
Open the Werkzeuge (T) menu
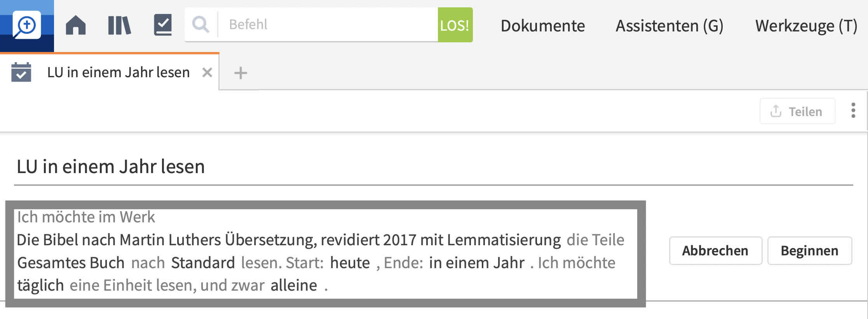806,26
